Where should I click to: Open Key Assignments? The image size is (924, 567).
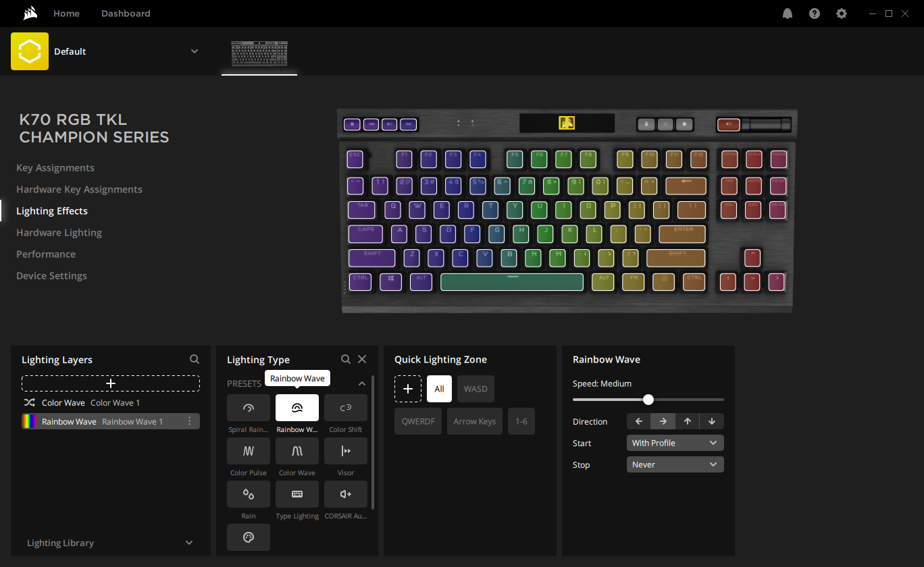[x=55, y=167]
